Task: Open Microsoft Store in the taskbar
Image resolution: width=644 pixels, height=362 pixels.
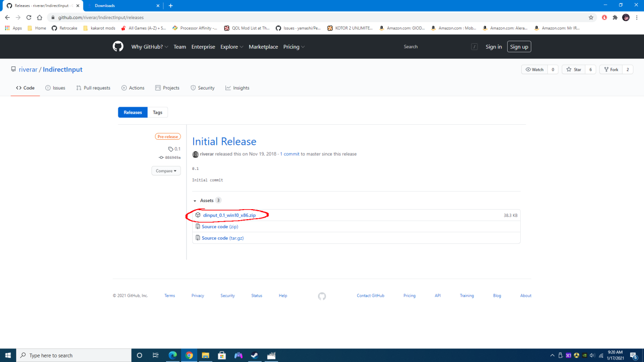Action: [222, 355]
